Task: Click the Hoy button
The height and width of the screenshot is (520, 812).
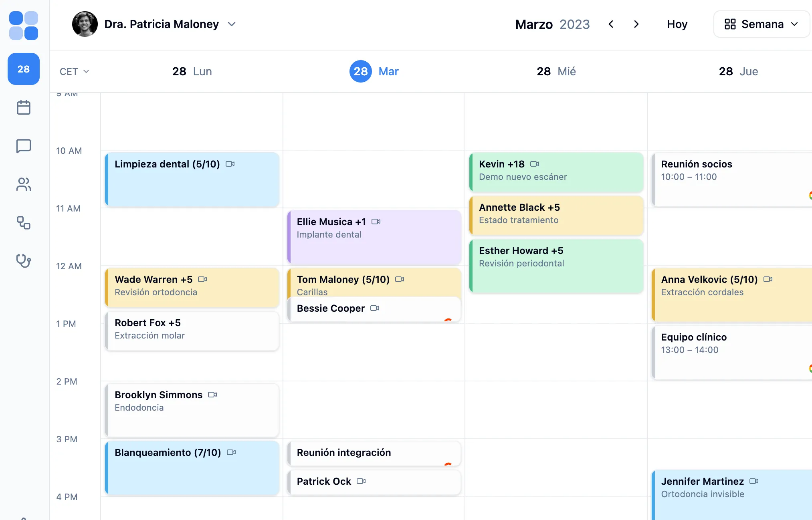Action: pos(677,24)
